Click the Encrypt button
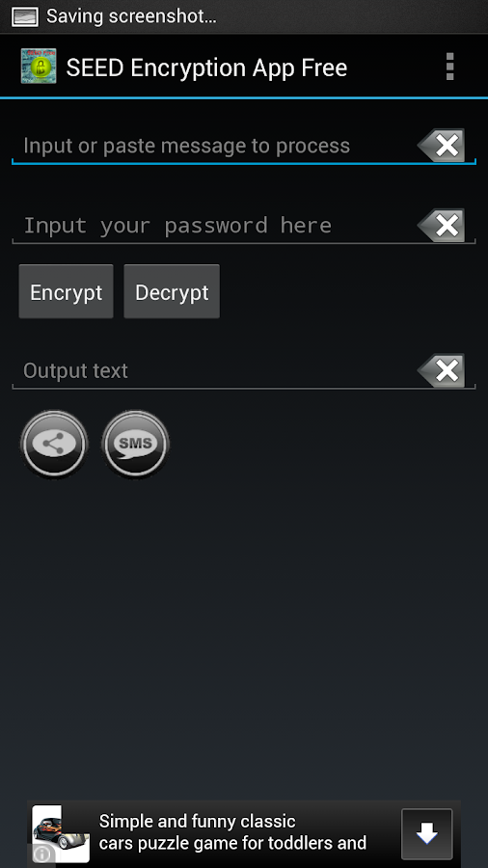488x868 pixels. [66, 291]
